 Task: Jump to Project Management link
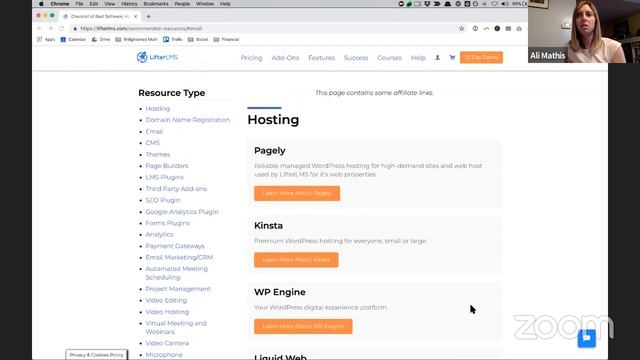178,289
